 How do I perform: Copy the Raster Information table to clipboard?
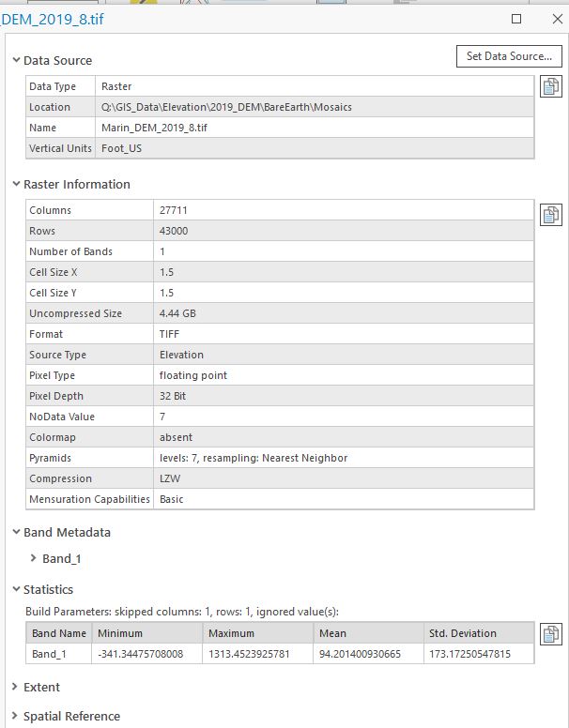pos(551,215)
